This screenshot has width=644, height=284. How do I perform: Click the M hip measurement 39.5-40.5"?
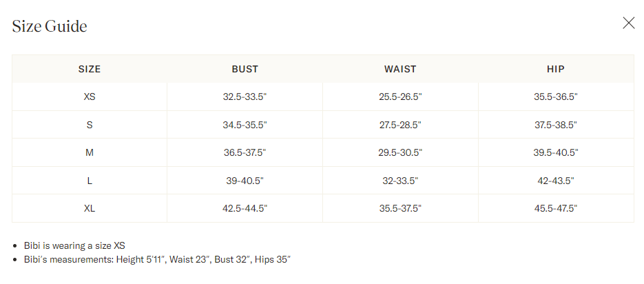coord(556,152)
